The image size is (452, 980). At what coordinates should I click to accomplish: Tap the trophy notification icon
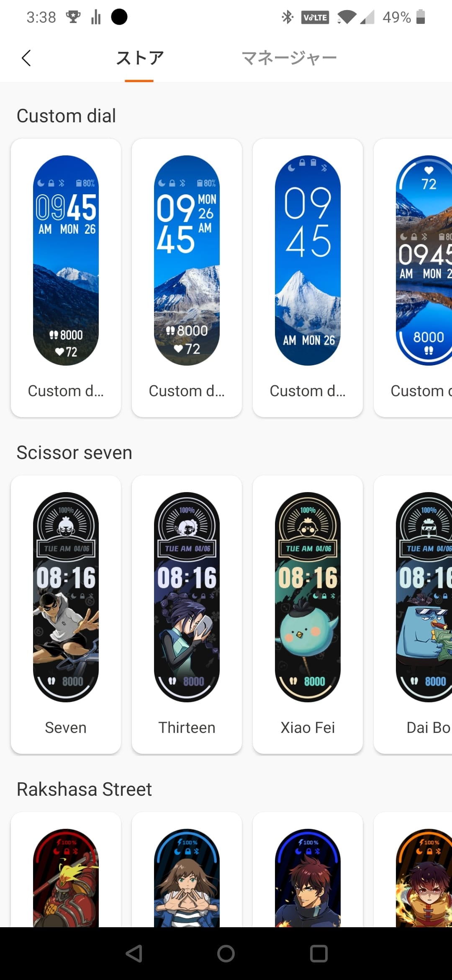click(73, 17)
